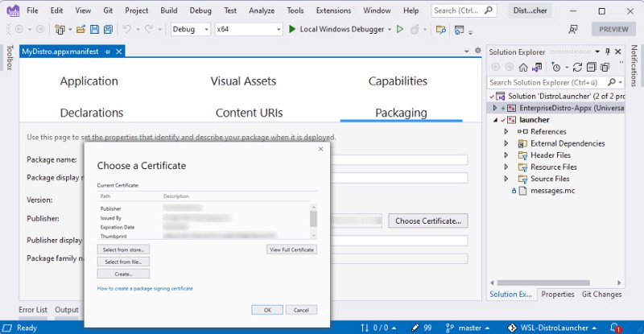644x334 pixels.
Task: Expand the Source Files node
Action: click(506, 179)
